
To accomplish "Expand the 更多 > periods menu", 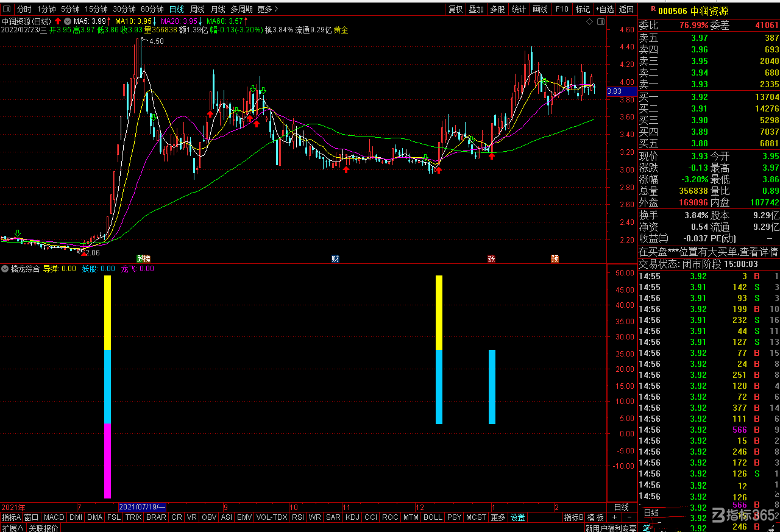I will [268, 9].
